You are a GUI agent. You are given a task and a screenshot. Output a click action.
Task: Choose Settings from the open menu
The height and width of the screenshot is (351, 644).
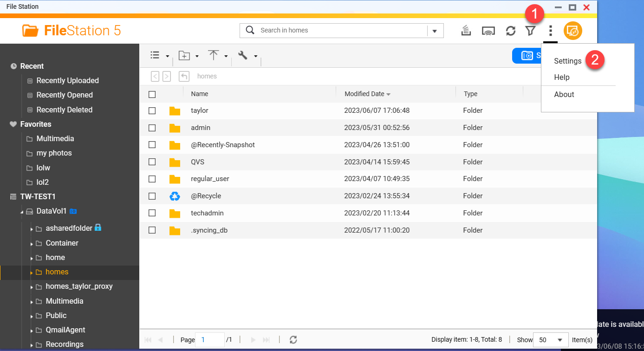pos(567,61)
